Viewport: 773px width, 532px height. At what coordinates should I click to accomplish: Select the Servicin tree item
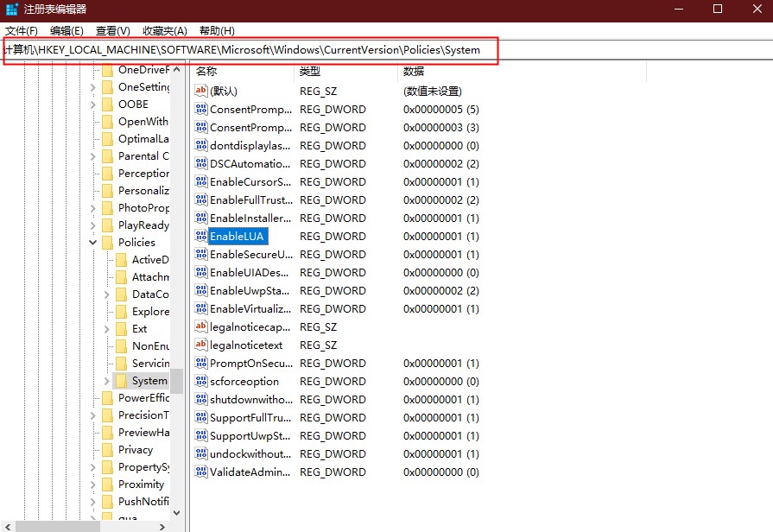click(x=150, y=364)
